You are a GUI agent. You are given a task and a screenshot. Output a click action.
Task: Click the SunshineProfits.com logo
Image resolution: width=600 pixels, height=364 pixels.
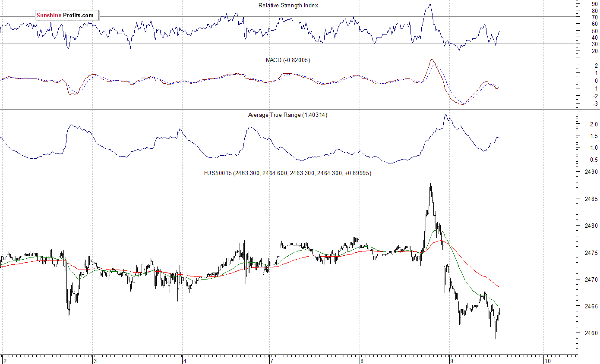click(x=67, y=15)
